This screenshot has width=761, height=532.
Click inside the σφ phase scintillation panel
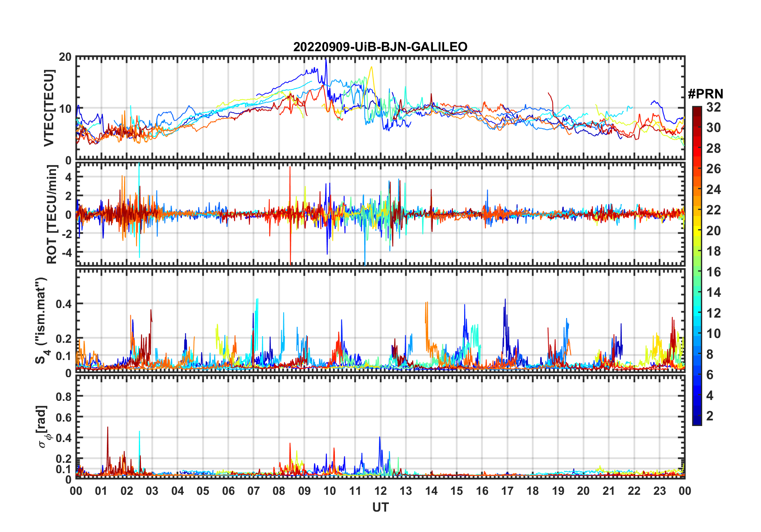[x=380, y=427]
